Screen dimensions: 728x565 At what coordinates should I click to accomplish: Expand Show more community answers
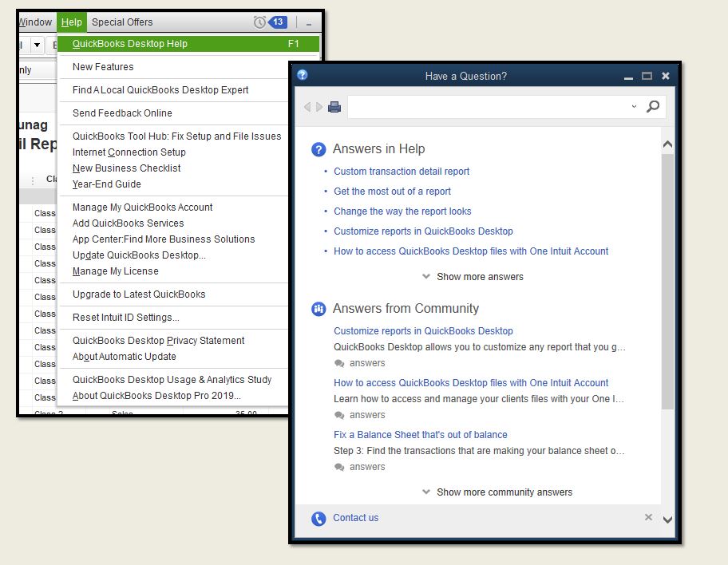[x=497, y=492]
